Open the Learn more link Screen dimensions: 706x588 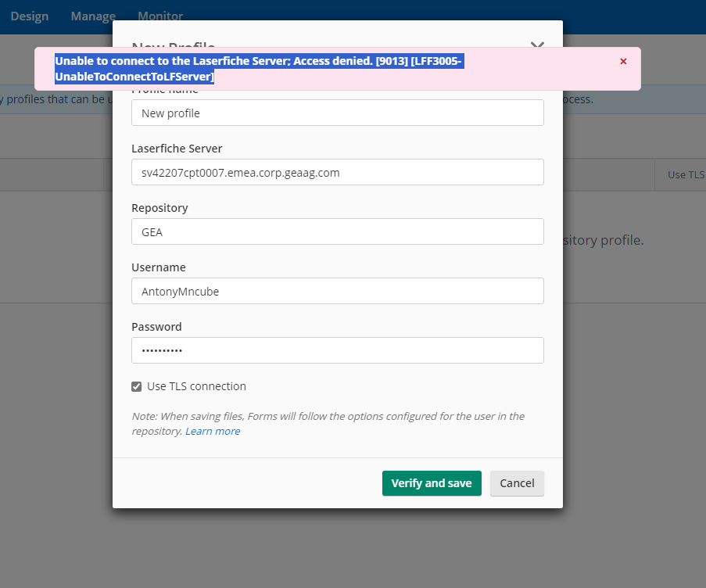tap(213, 431)
